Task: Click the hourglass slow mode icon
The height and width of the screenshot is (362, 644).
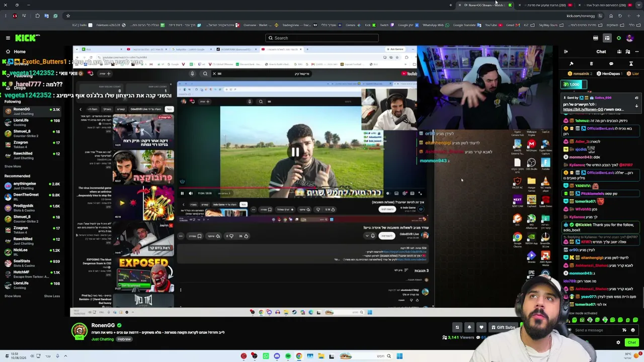Action: pos(631,64)
